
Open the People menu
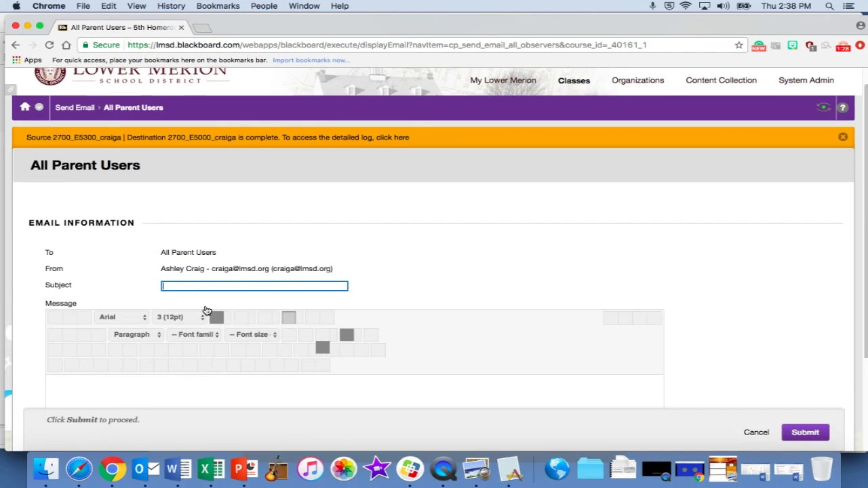(264, 6)
